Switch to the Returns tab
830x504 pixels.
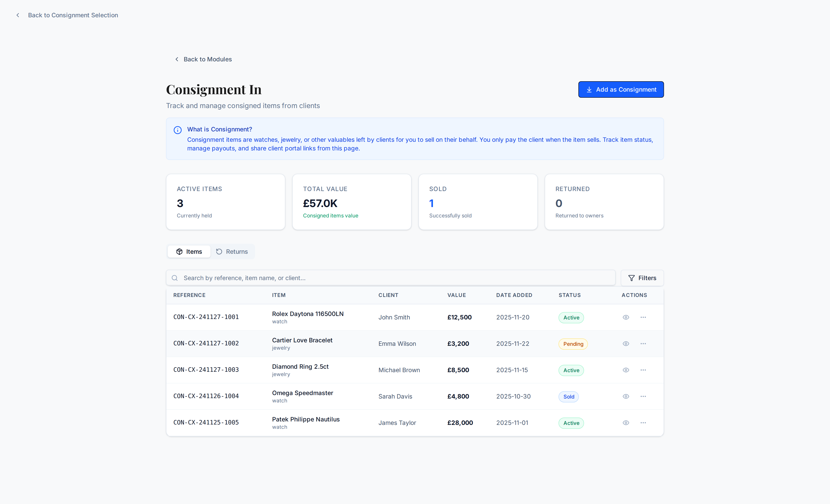[x=232, y=252]
